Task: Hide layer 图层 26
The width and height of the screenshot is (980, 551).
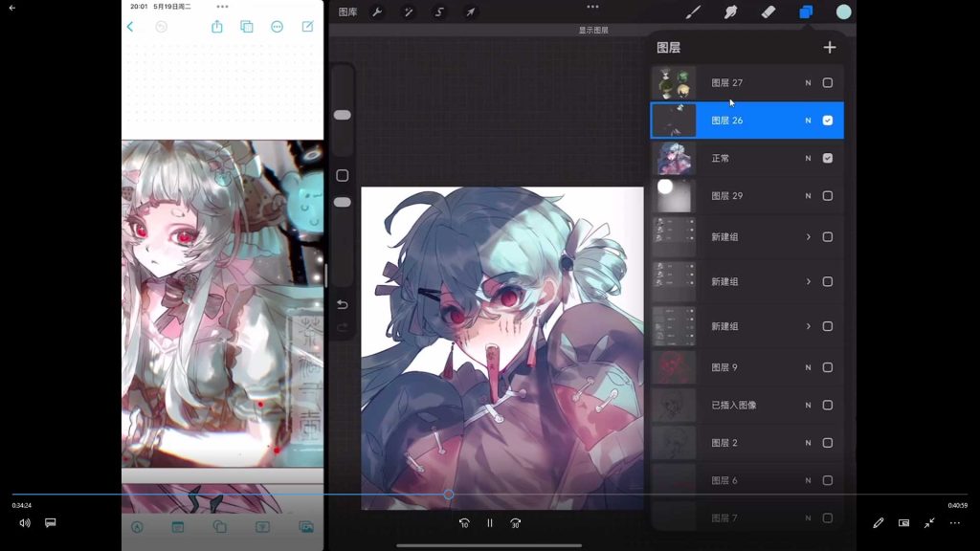Action: (x=828, y=121)
